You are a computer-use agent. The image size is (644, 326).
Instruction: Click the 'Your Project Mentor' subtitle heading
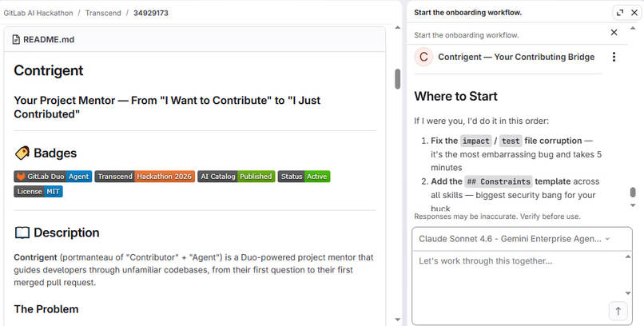[167, 107]
